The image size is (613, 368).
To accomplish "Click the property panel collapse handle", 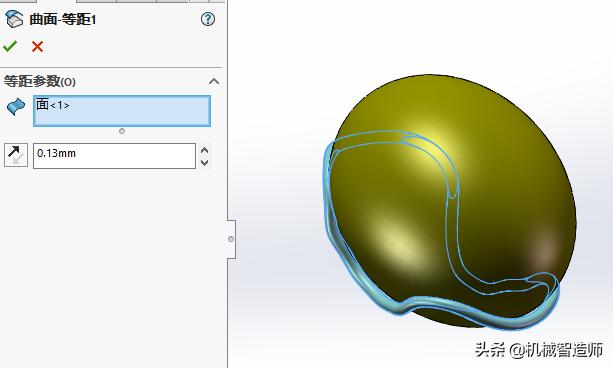I will [231, 239].
